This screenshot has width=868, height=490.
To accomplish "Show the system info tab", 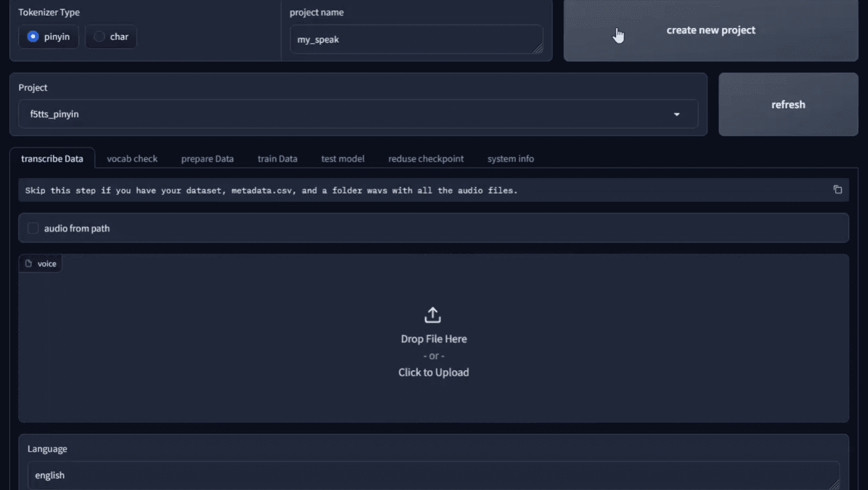I will point(510,159).
